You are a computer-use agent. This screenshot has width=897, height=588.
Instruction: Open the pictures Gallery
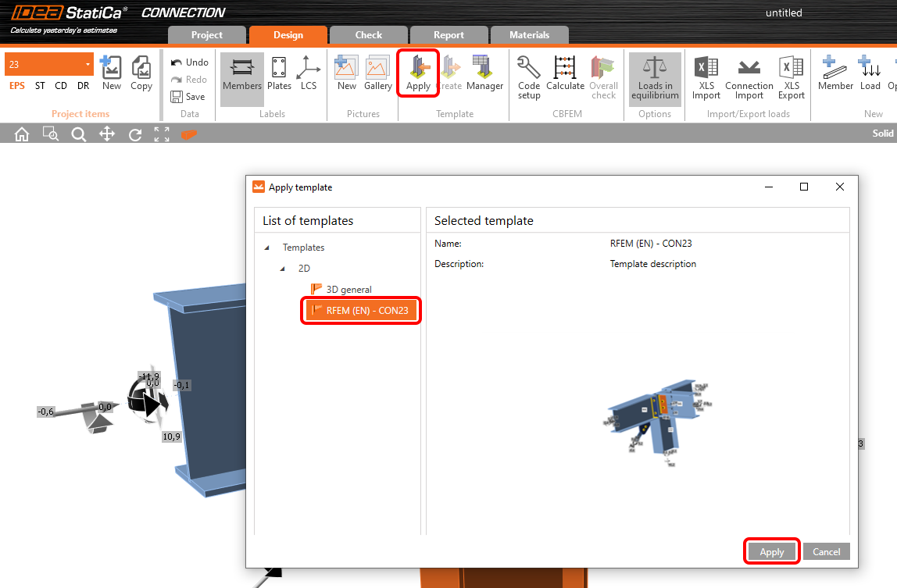(377, 73)
